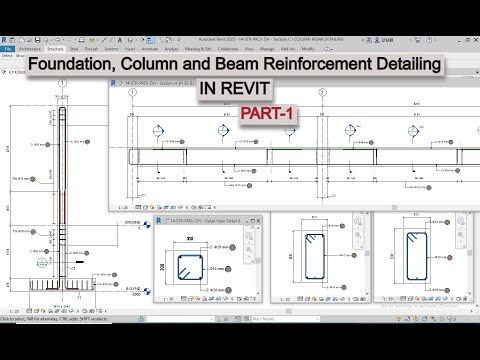Open the Main Model design options dropdown
This screenshot has width=480, height=360.
[x=286, y=319]
